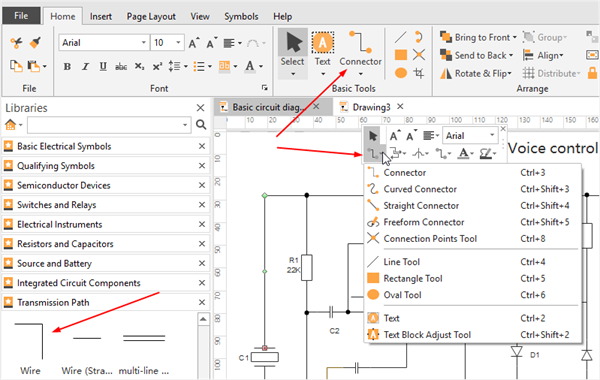Image resolution: width=600 pixels, height=380 pixels.
Task: Switch to the Symbols tab
Action: tap(241, 16)
